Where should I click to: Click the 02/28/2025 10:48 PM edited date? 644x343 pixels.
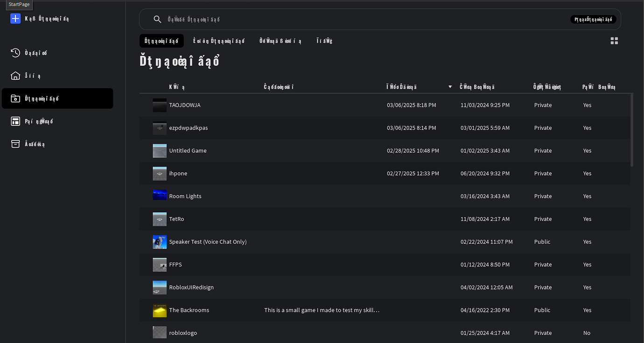413,151
